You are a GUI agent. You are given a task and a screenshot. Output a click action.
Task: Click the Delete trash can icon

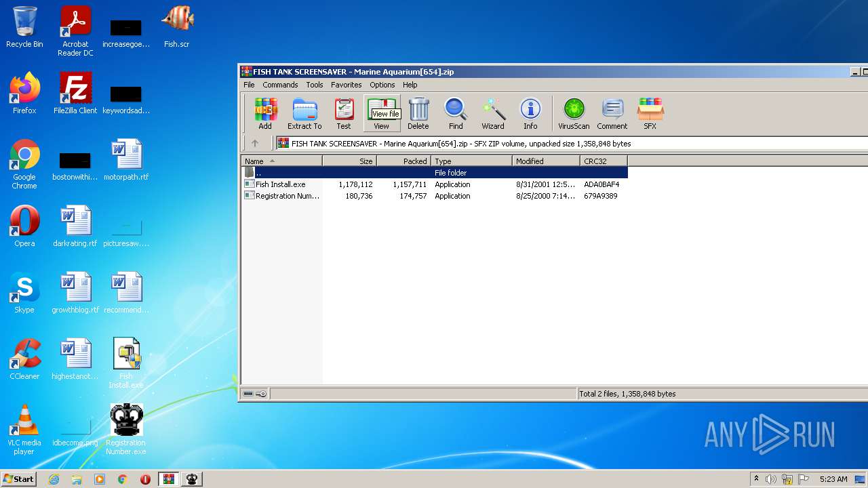click(418, 113)
